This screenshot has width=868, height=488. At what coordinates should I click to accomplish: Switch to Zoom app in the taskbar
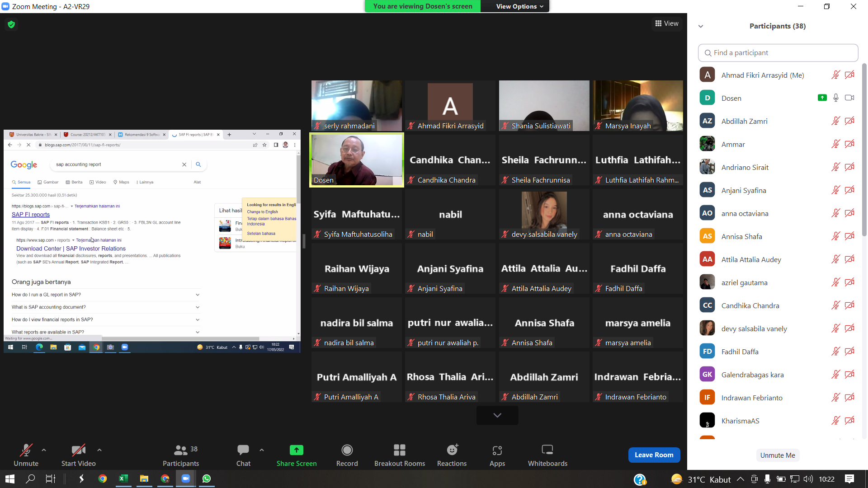[186, 479]
